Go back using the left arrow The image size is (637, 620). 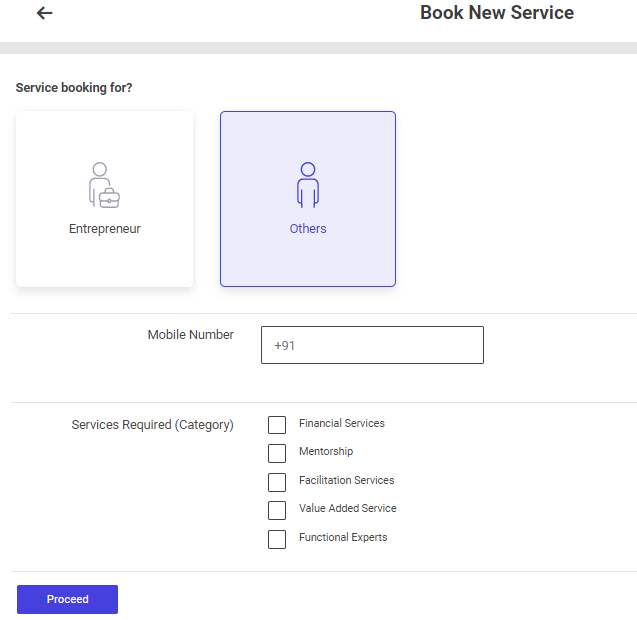[x=44, y=13]
